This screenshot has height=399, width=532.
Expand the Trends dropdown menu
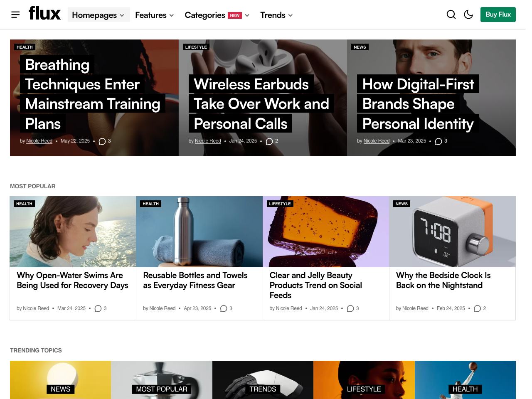coord(276,15)
